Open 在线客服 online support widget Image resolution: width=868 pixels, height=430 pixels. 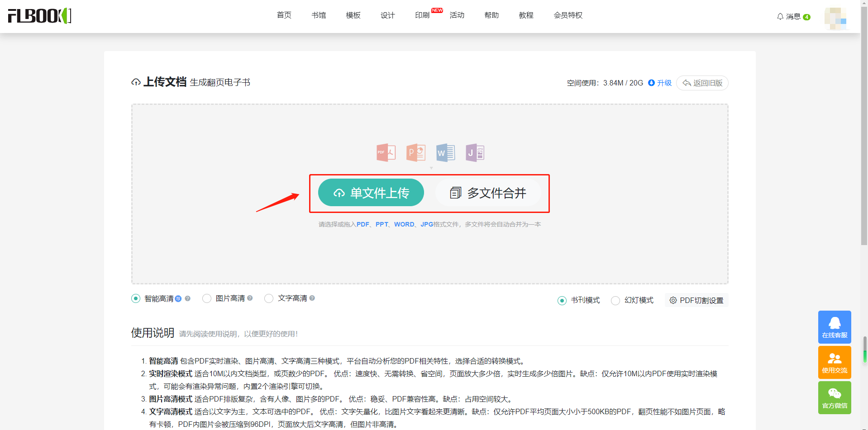[835, 327]
